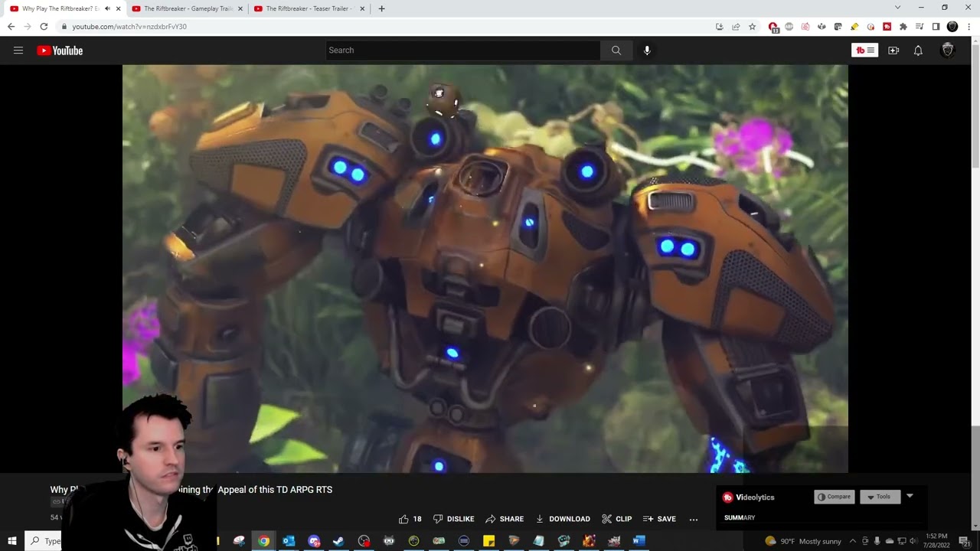Show YouTube notifications bell

pos(918,51)
